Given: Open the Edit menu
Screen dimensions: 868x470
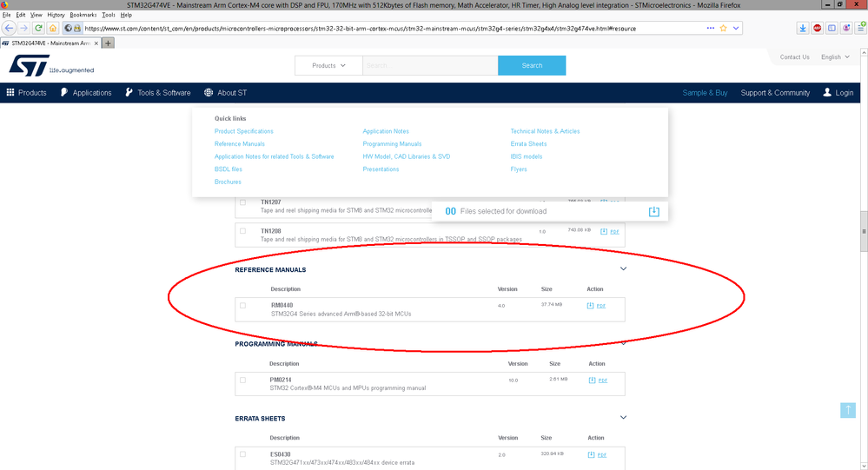Looking at the screenshot, I should click(x=21, y=15).
